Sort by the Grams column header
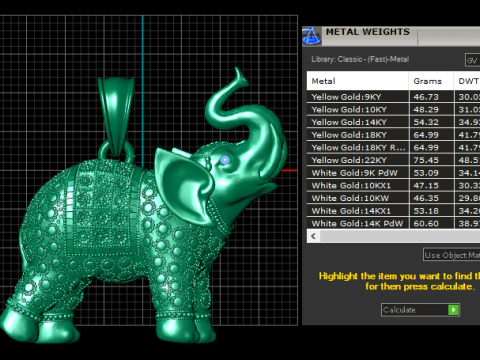The height and width of the screenshot is (360, 480). click(x=431, y=81)
